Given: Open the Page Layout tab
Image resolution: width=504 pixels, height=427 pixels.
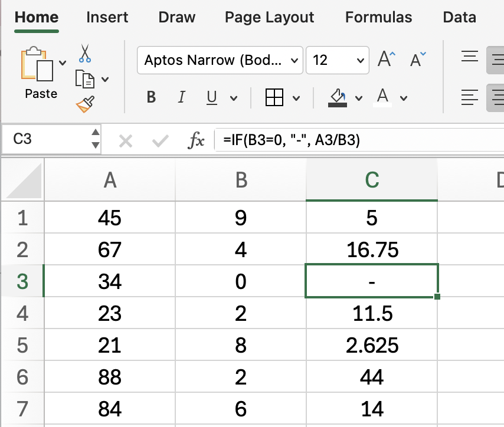Looking at the screenshot, I should click(269, 17).
